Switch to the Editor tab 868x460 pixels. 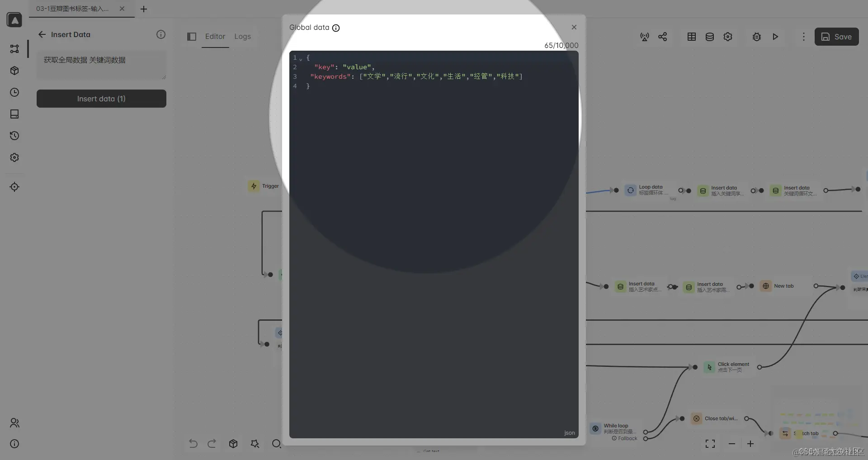(x=215, y=37)
